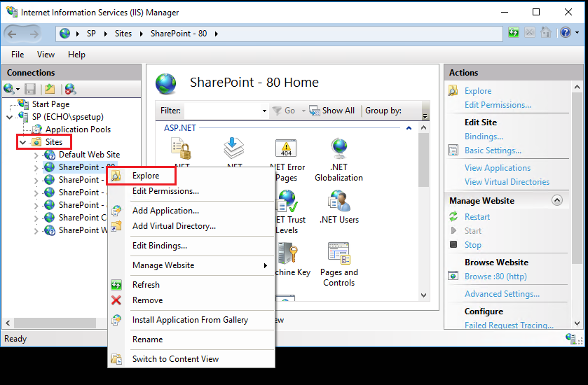Open the address bar arrow after SharePoint - 80
The image size is (588, 385).
coord(217,34)
